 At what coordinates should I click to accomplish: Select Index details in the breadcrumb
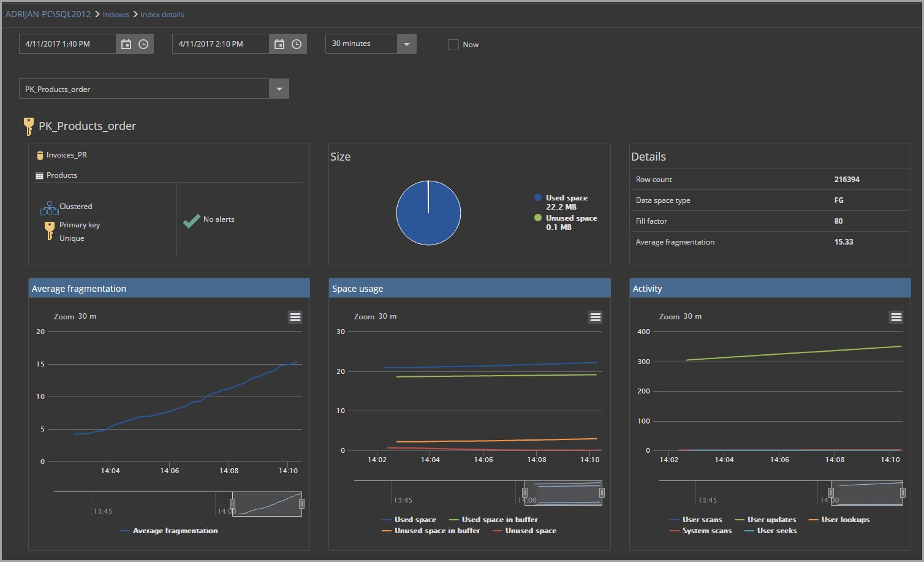pyautogui.click(x=162, y=14)
